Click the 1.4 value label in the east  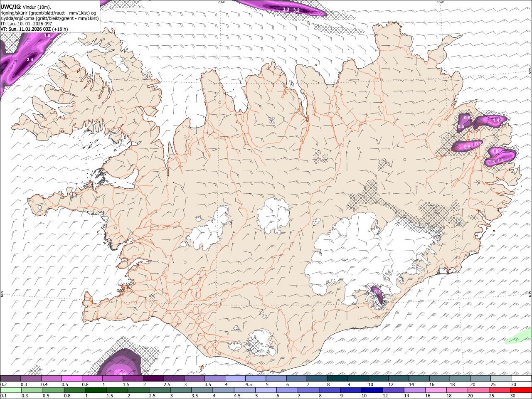click(x=496, y=120)
